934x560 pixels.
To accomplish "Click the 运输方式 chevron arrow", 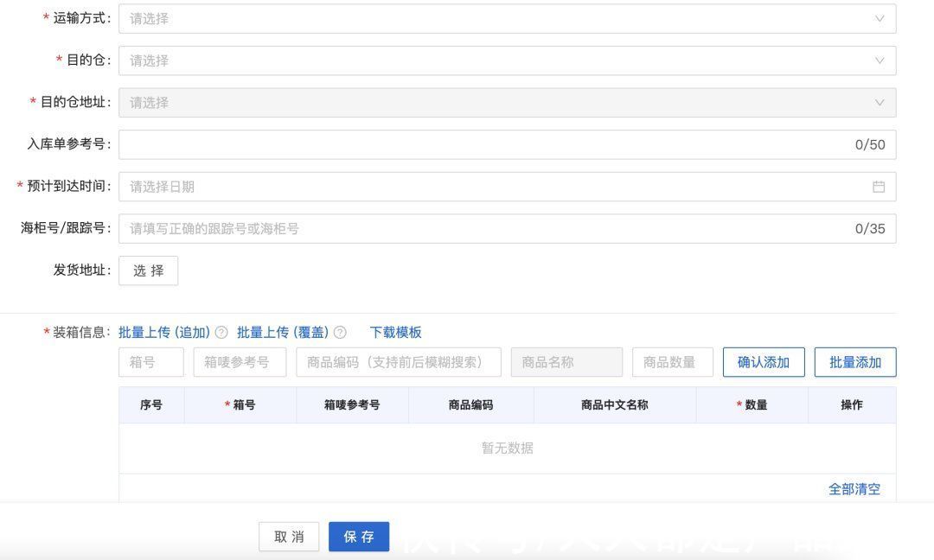I will click(x=880, y=18).
